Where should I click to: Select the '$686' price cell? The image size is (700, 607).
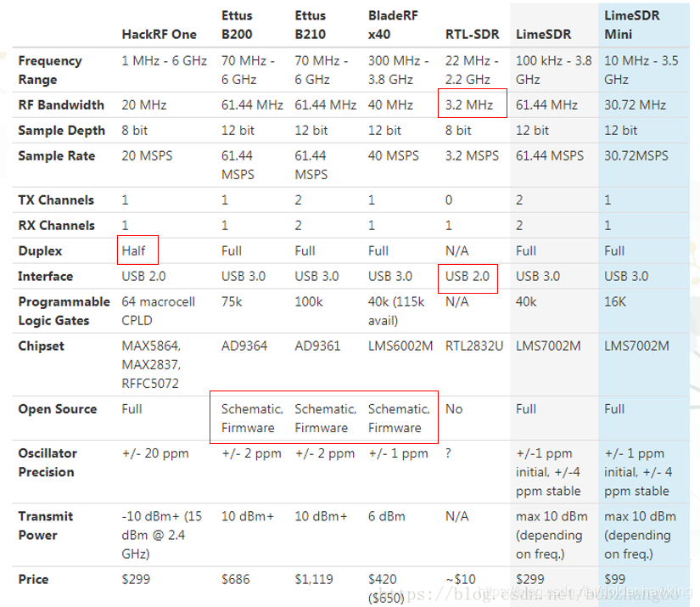(x=235, y=580)
